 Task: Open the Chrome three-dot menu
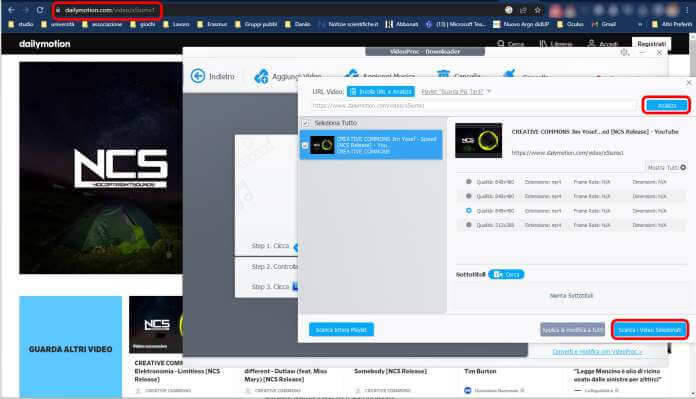pos(686,10)
